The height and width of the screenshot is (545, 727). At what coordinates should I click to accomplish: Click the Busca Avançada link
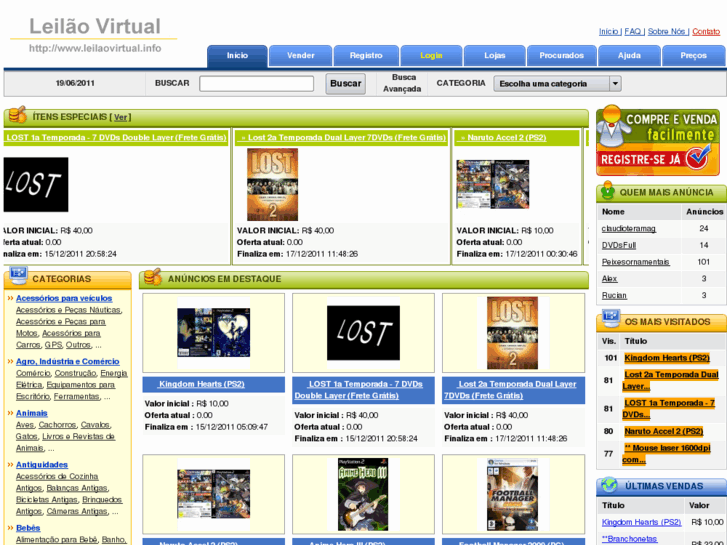click(x=402, y=83)
